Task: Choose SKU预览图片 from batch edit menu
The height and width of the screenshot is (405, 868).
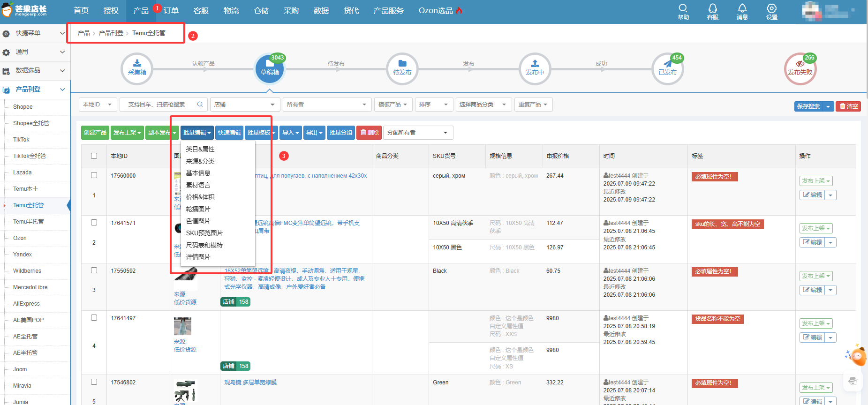Action: (204, 233)
